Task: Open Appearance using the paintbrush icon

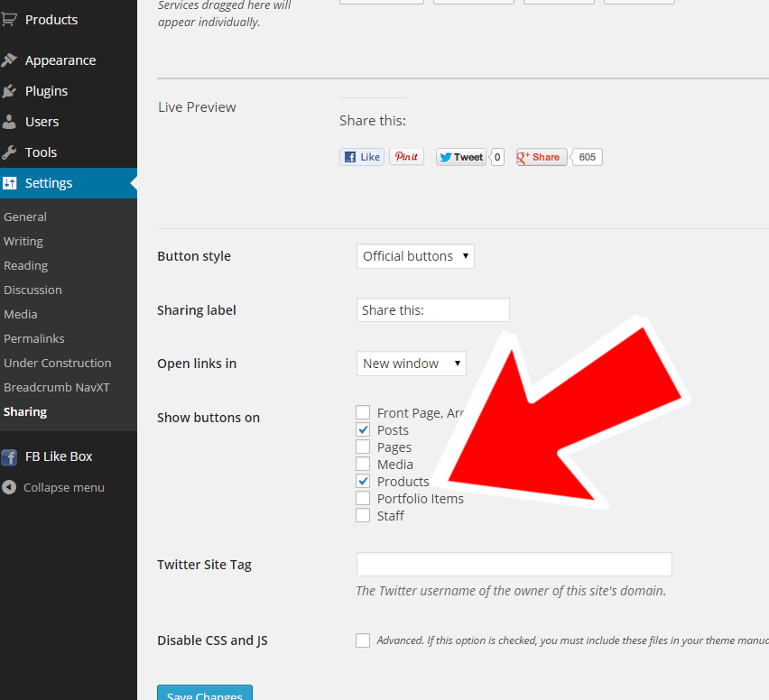Action: coord(11,60)
